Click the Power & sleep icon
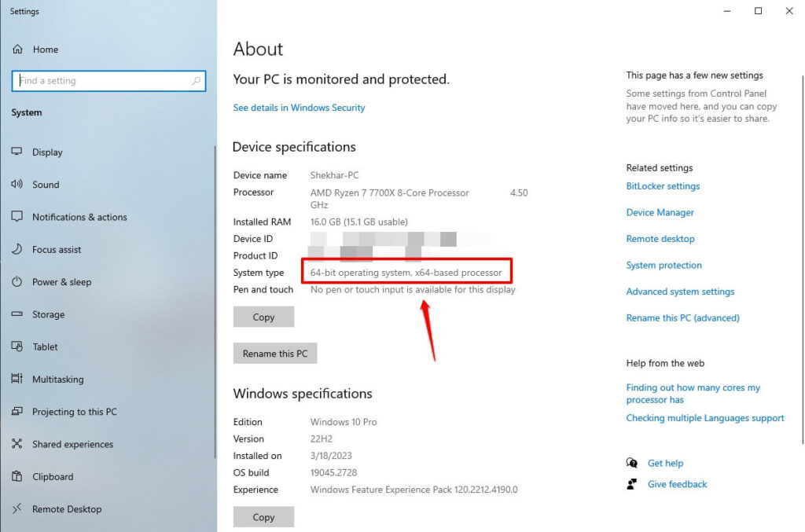The height and width of the screenshot is (532, 805). tap(17, 282)
